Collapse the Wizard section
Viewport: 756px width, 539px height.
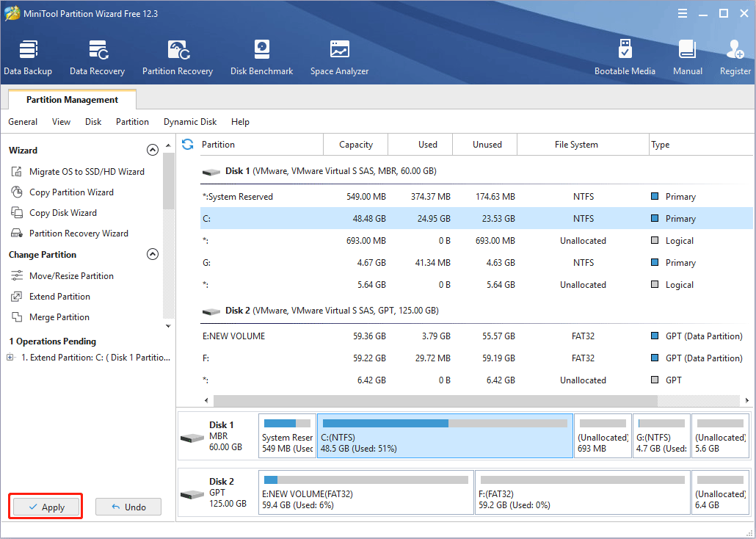[153, 149]
